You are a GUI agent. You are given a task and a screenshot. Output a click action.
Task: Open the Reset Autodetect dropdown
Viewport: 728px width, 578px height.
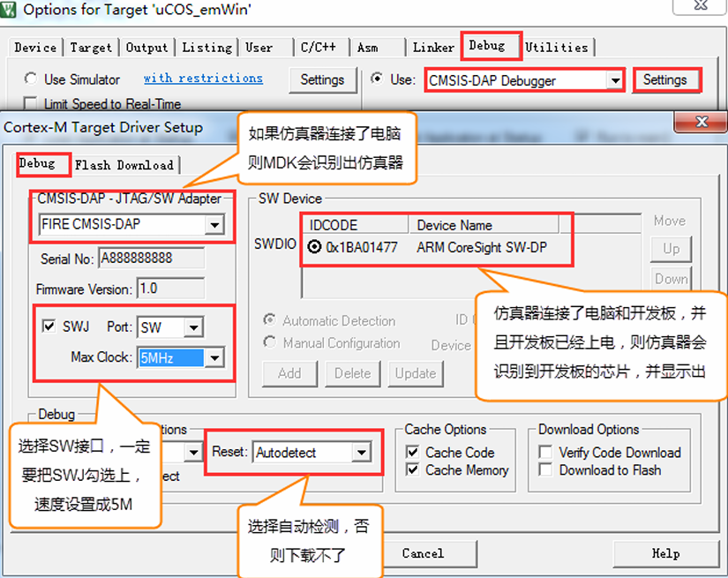pyautogui.click(x=361, y=452)
